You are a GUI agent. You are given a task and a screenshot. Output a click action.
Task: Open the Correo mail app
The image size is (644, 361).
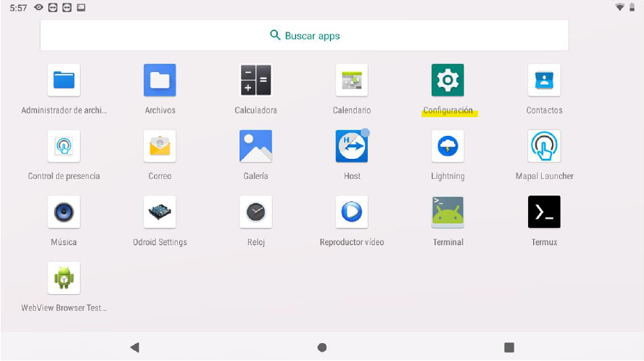(x=160, y=147)
